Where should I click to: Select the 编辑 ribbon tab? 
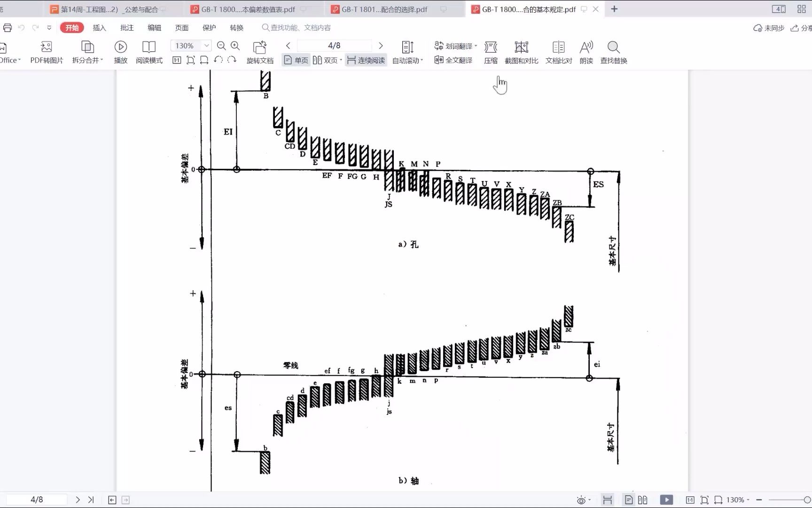coord(155,28)
